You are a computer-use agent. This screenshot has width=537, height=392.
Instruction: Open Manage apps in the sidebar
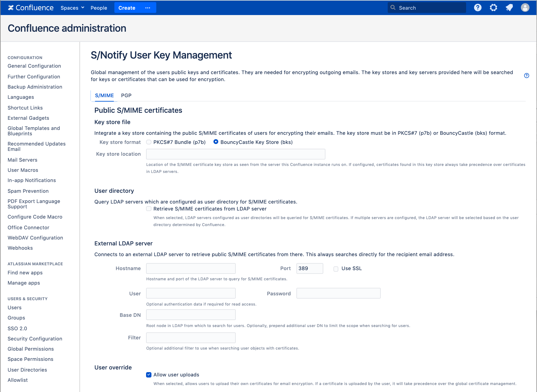24,283
